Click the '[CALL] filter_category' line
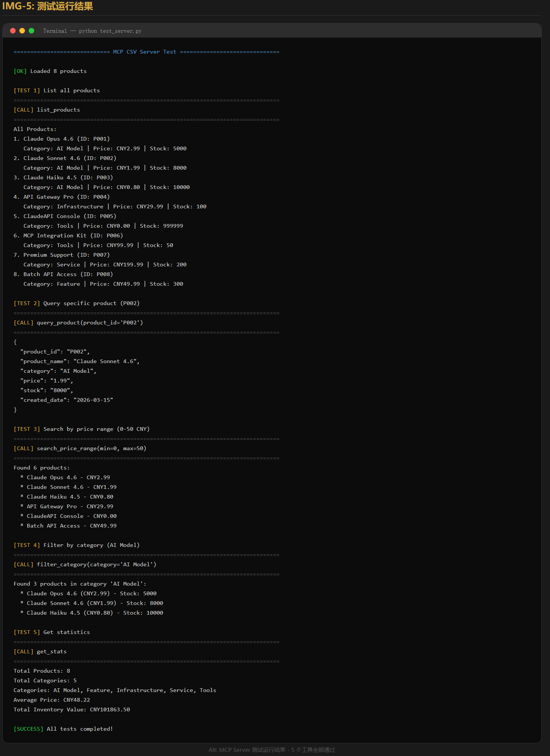Image resolution: width=550 pixels, height=756 pixels. pos(85,565)
